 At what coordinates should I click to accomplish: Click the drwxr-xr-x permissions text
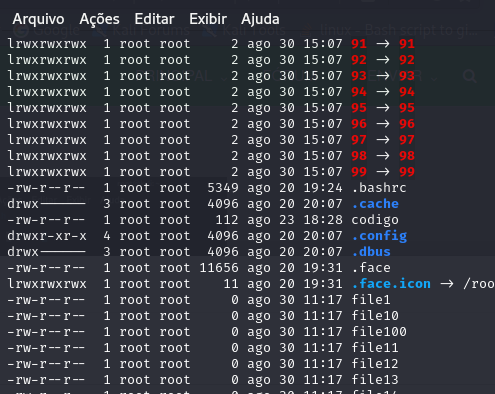point(47,236)
